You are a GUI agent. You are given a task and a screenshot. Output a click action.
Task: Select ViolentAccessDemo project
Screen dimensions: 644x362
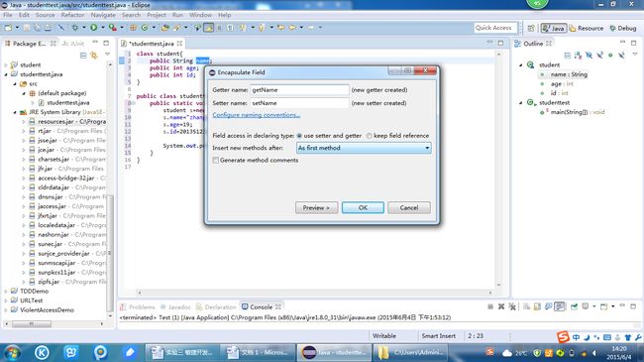(47, 310)
